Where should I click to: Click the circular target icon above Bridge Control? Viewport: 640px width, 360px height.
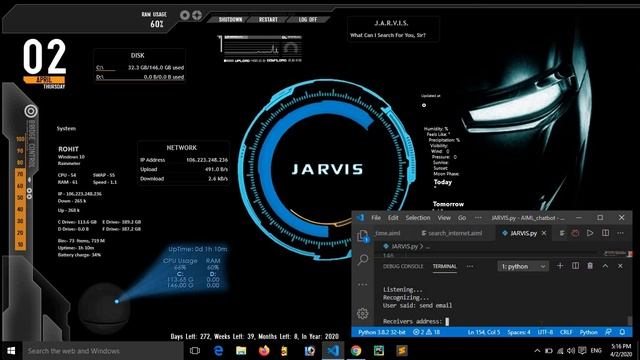(x=31, y=111)
